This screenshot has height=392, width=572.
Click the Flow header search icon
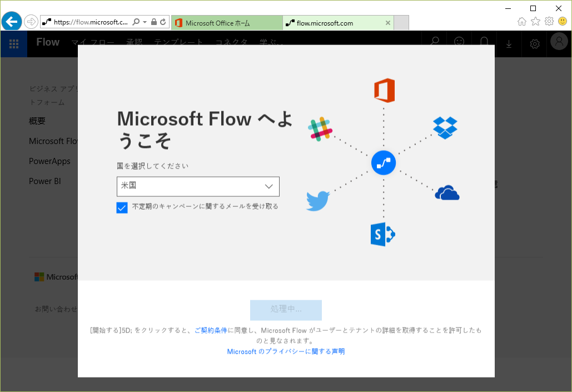[x=435, y=41]
